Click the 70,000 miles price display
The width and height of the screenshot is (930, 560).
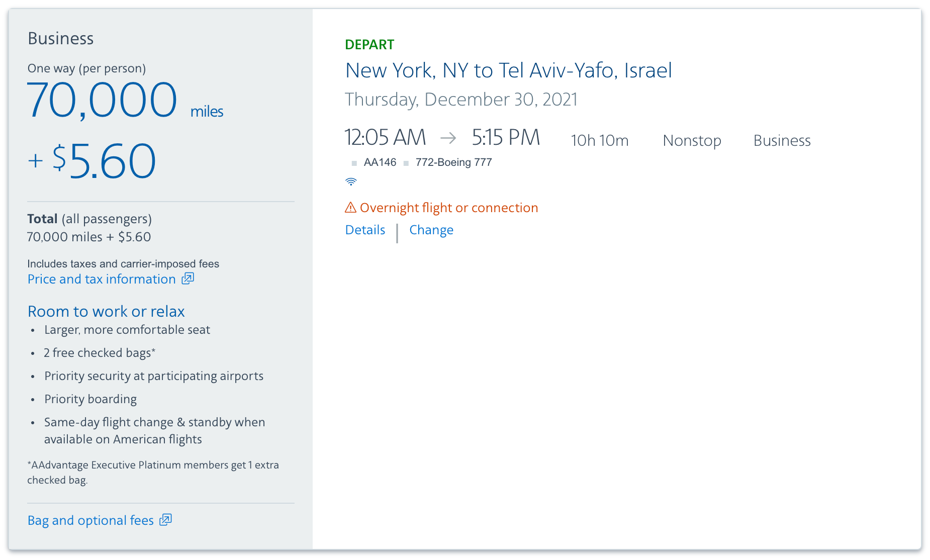(102, 100)
